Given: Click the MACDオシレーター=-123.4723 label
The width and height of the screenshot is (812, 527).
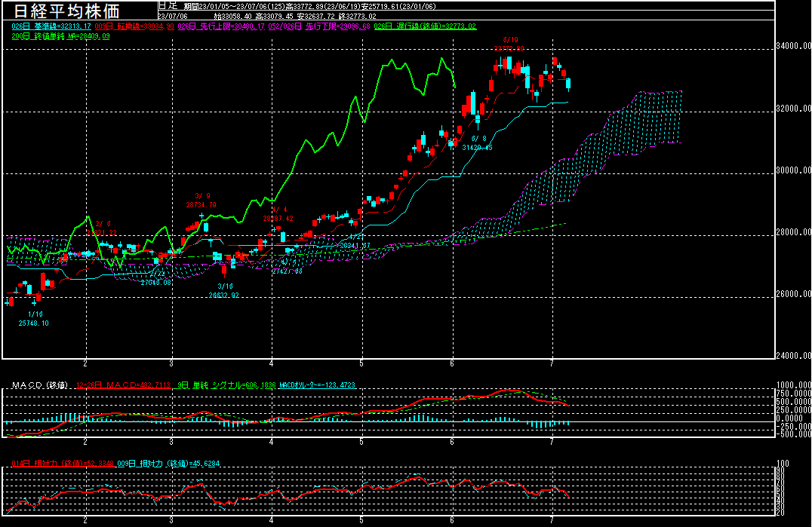Looking at the screenshot, I should point(318,385).
